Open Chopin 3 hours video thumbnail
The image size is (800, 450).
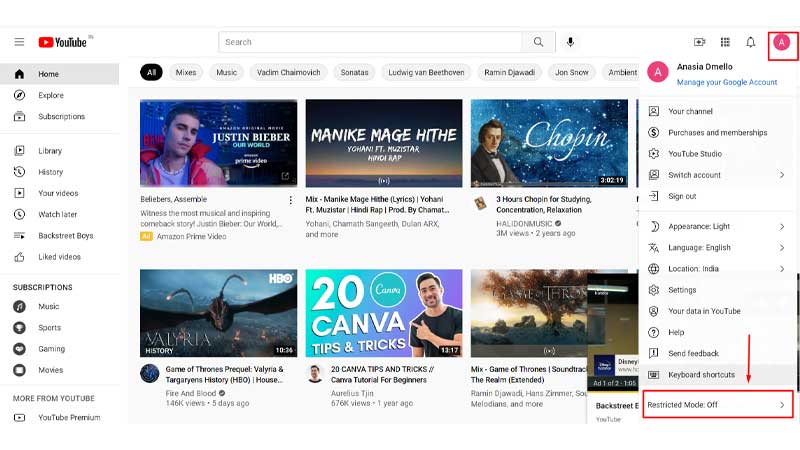click(549, 143)
